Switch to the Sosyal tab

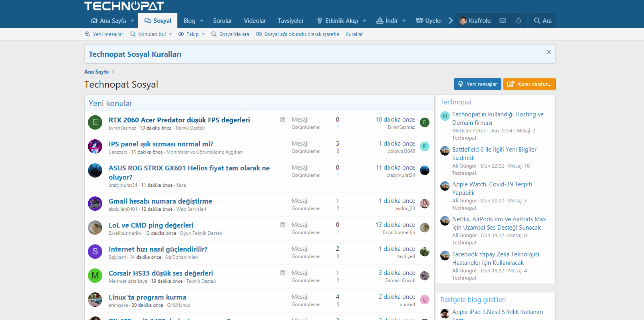158,21
